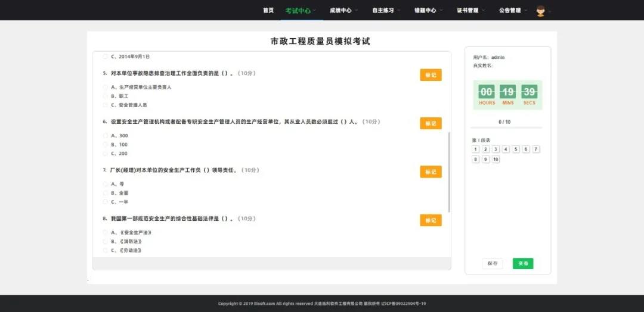Choose option B 100 for question 6
The width and height of the screenshot is (644, 312).
click(106, 145)
